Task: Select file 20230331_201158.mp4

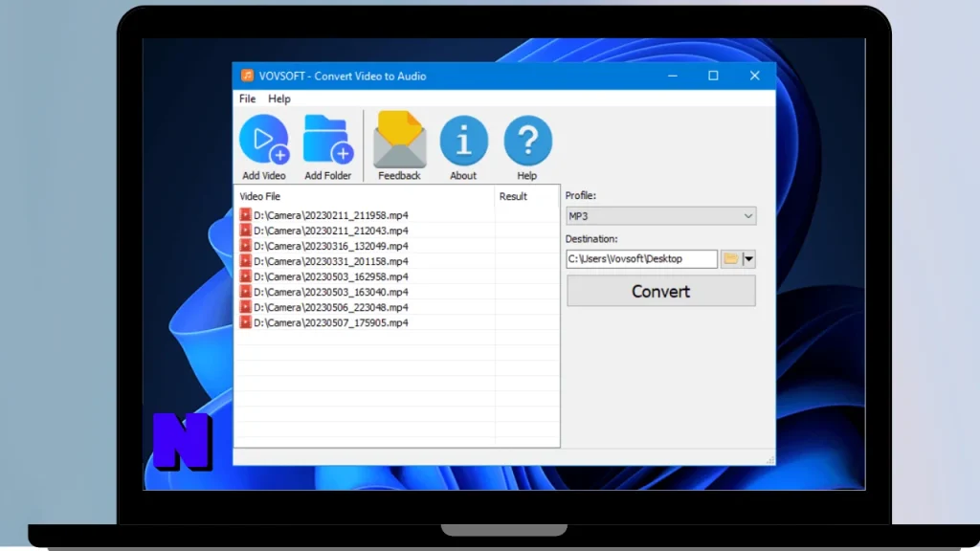Action: [330, 261]
